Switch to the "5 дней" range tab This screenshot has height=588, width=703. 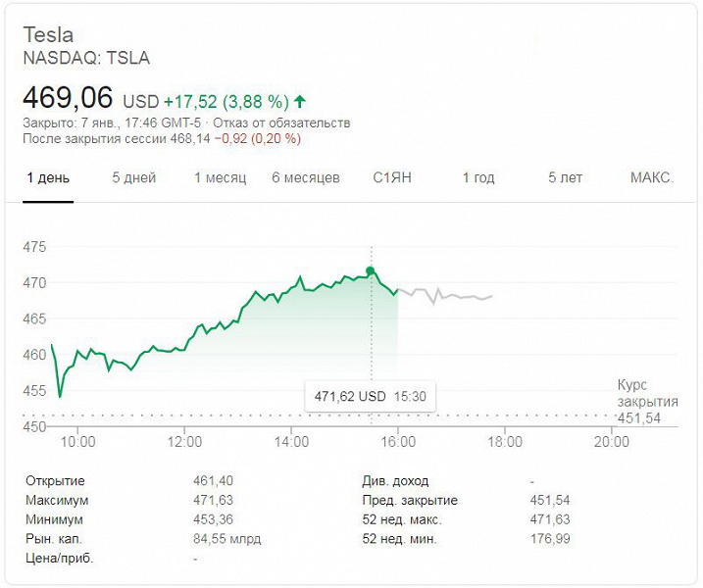coord(134,177)
